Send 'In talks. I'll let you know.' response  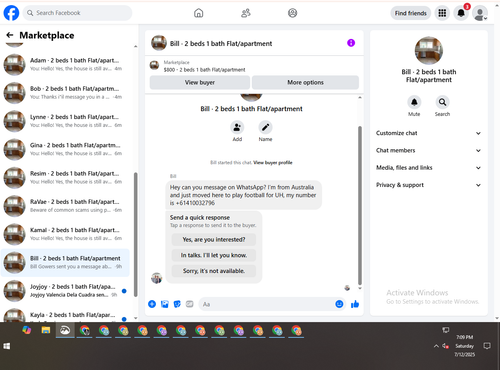pos(214,255)
